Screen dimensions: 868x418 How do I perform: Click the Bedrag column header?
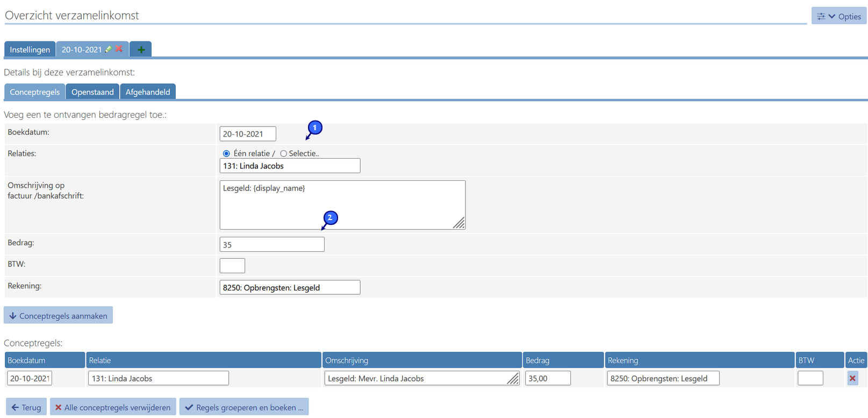tap(563, 360)
